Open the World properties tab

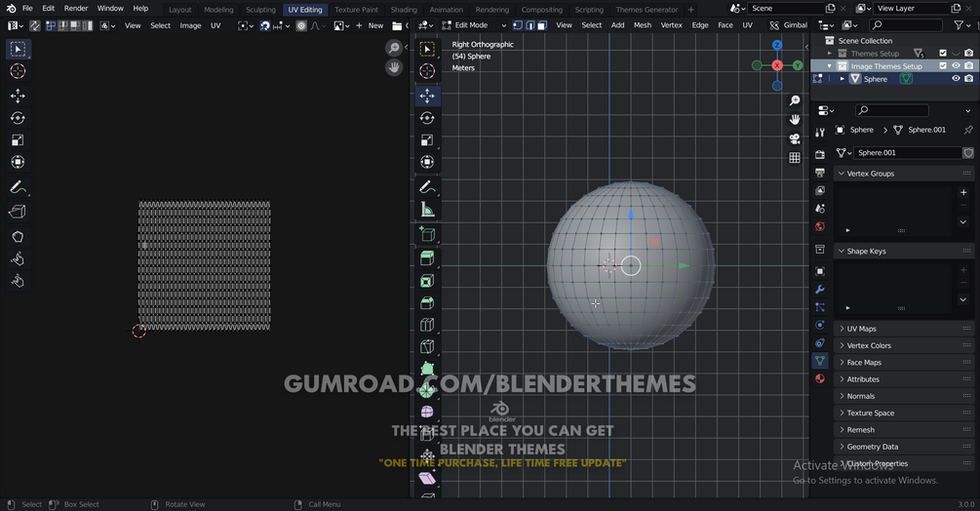(x=820, y=226)
